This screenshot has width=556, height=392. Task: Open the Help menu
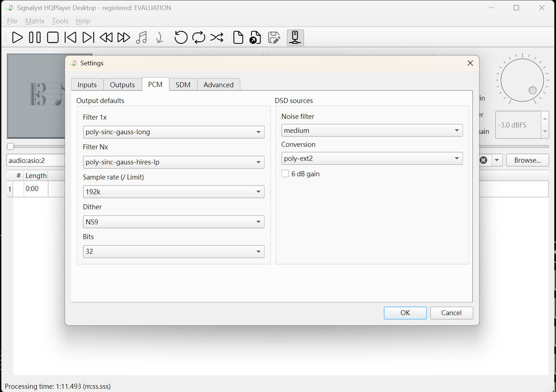click(83, 21)
